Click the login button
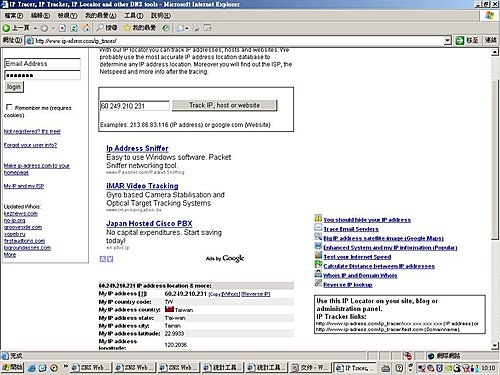This screenshot has width=500, height=375. (x=14, y=87)
